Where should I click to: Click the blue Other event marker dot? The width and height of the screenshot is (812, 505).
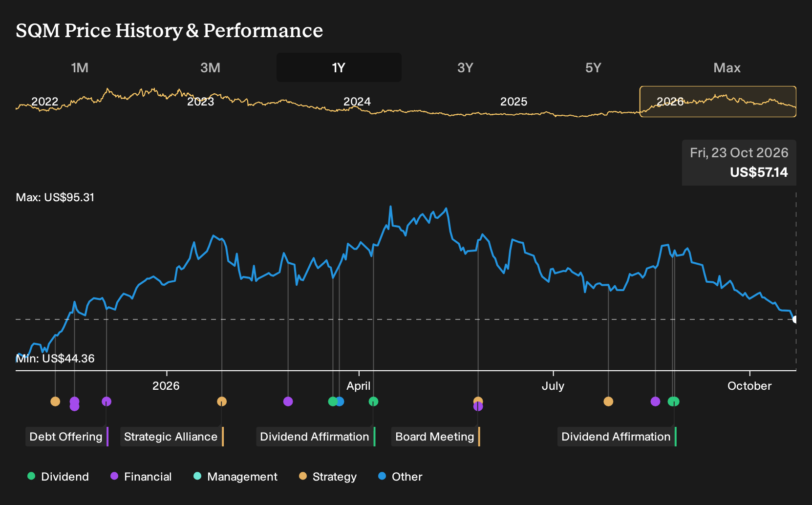pyautogui.click(x=340, y=401)
